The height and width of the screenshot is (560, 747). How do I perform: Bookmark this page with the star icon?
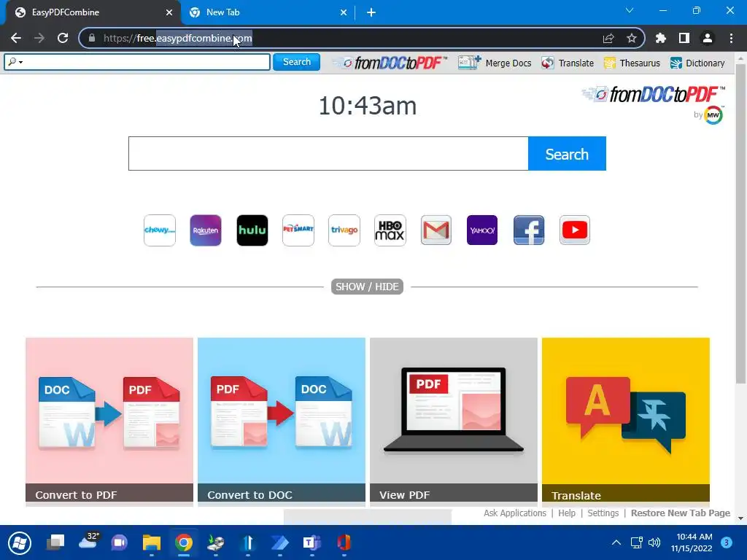(x=632, y=38)
